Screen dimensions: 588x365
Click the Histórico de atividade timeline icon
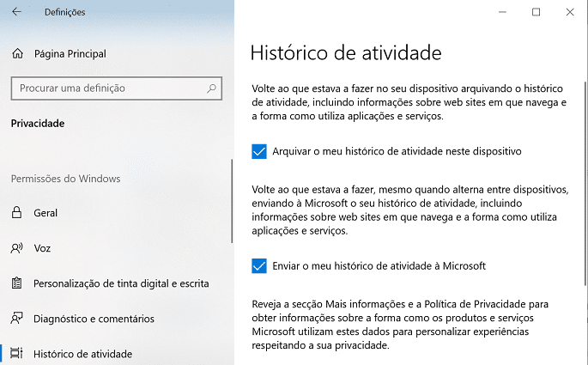16,353
